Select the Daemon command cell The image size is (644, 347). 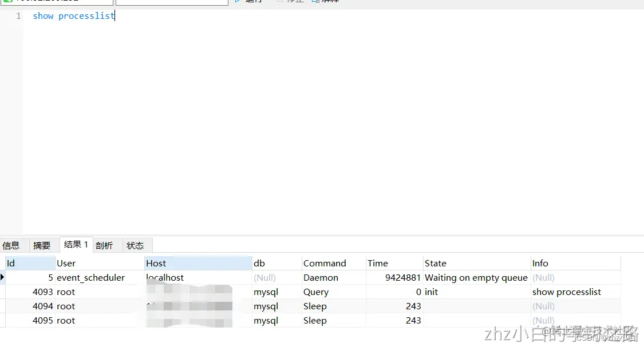(x=334, y=277)
